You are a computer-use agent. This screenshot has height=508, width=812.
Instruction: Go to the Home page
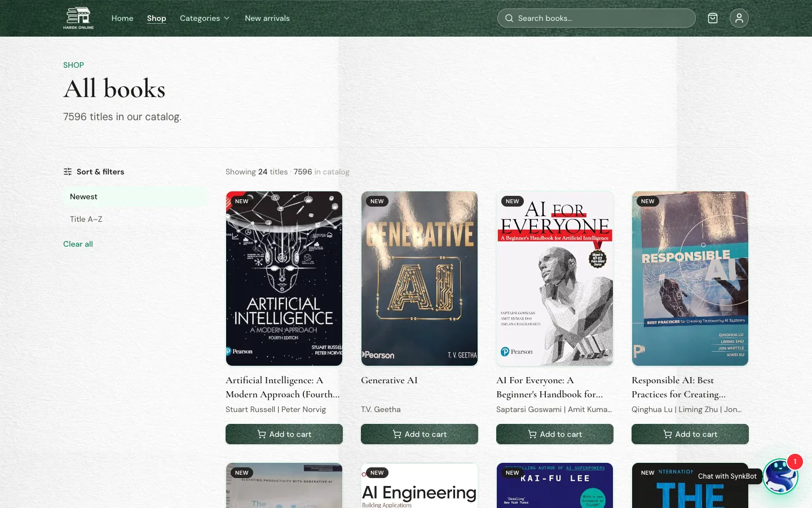[x=122, y=18]
